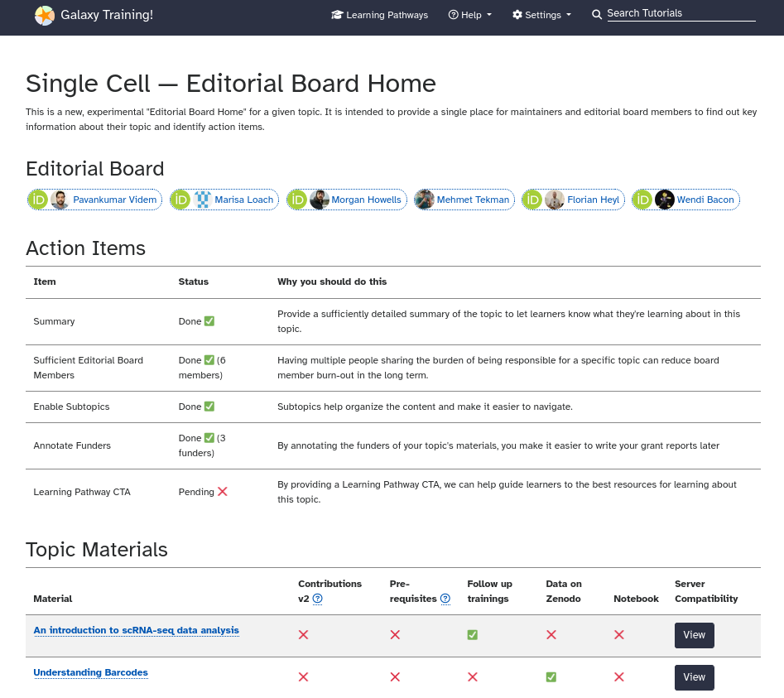Viewport: 784px width, 698px height.
Task: Click Pre-requisites red X for Understanding Barcodes
Action: [x=395, y=677]
